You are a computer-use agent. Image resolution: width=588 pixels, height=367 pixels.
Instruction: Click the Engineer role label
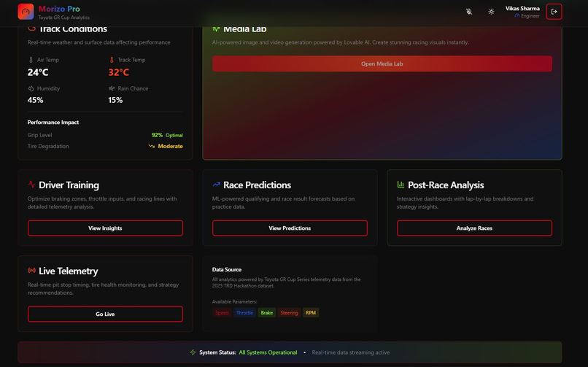click(530, 16)
